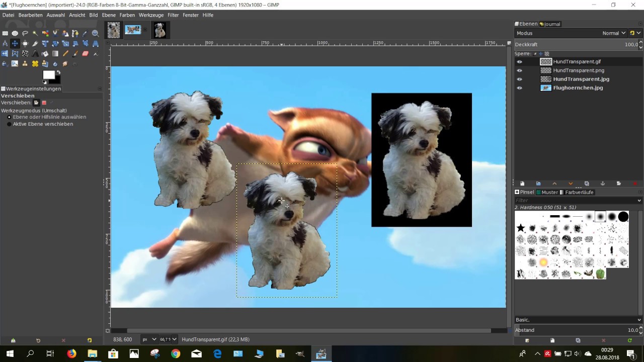Click the foreground color swatch

coord(48,75)
